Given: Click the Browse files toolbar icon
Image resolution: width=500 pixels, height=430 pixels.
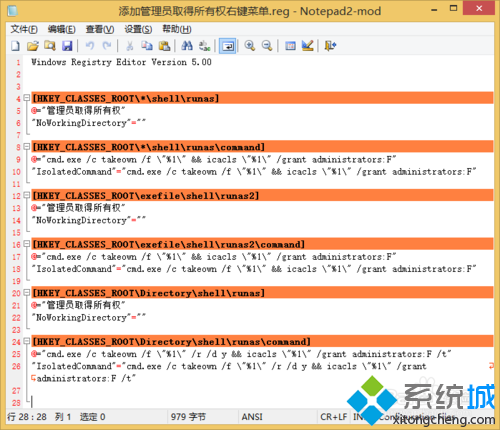Looking at the screenshot, I should point(50,46).
